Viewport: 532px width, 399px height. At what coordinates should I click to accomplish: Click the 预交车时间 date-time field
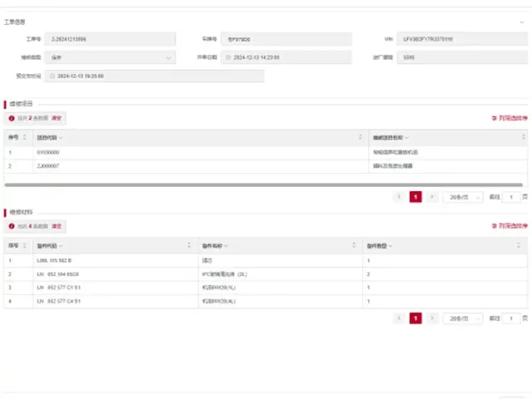pos(154,76)
